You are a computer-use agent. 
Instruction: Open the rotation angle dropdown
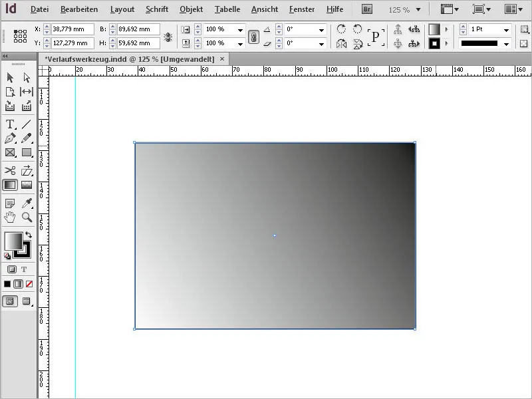tap(321, 30)
